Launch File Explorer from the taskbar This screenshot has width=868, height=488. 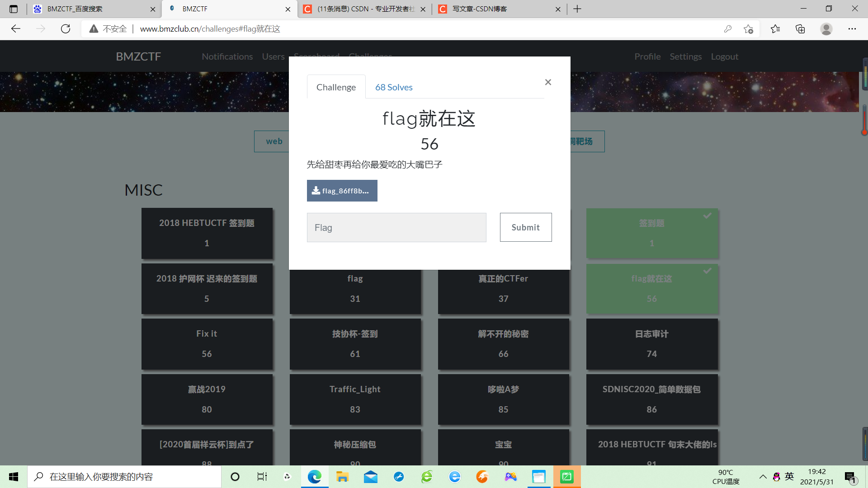click(x=342, y=477)
